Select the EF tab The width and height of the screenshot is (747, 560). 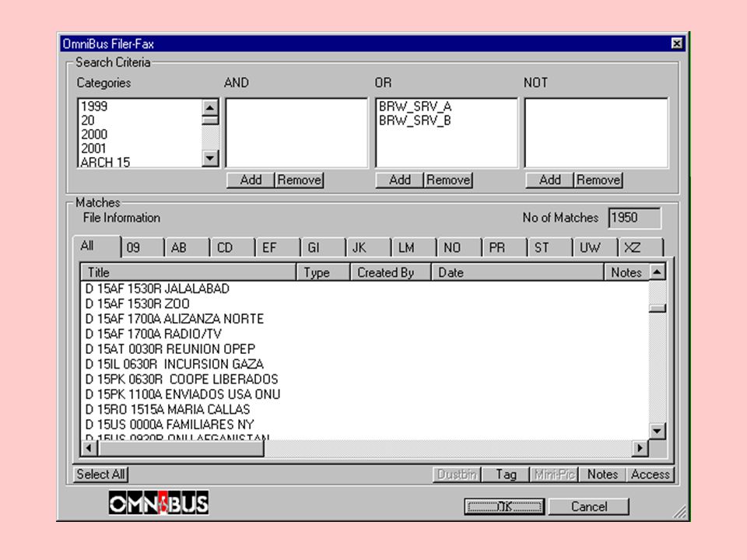(x=278, y=247)
